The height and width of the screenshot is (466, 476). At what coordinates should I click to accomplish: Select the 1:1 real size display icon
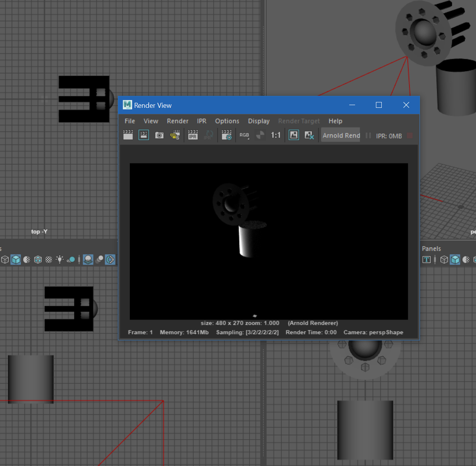(x=275, y=135)
